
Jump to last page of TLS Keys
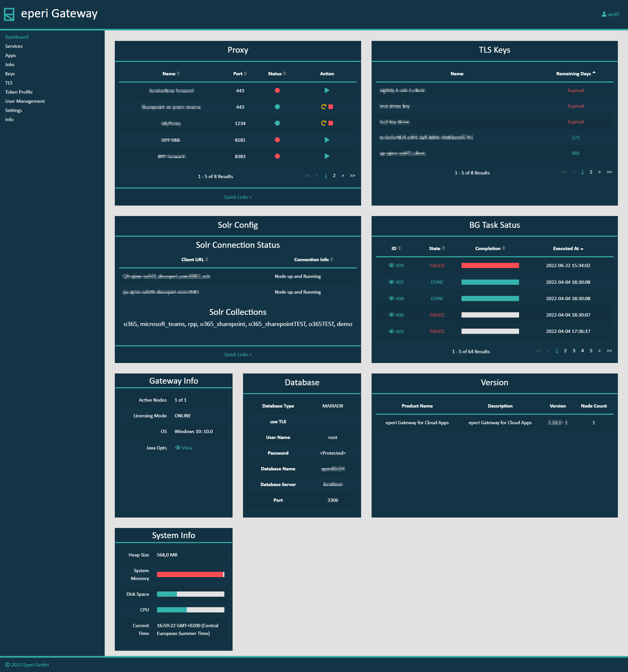tap(609, 172)
